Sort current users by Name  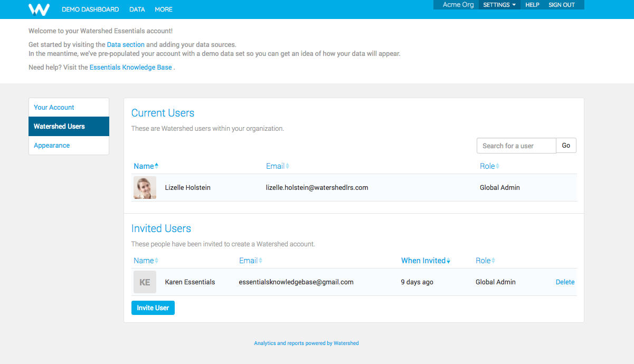pos(146,166)
